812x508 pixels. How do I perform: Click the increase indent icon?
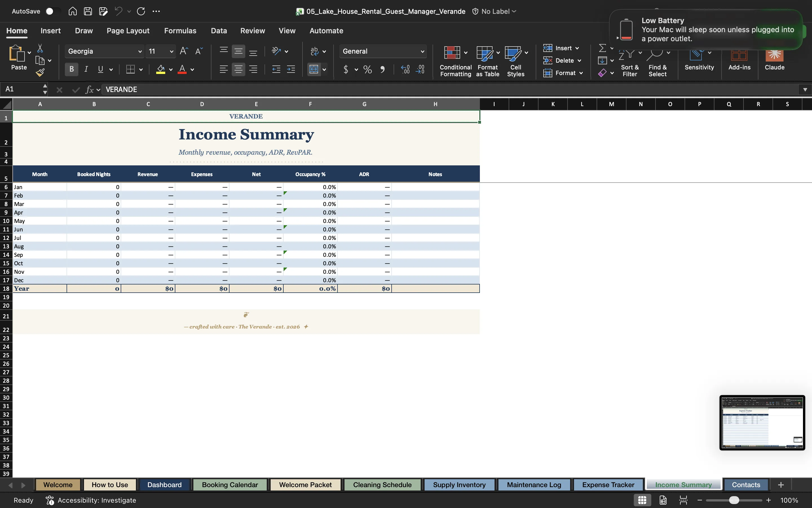point(291,69)
